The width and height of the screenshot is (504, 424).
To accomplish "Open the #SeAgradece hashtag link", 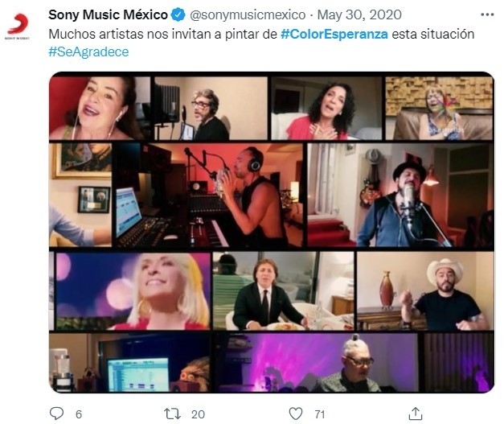I will pos(88,51).
